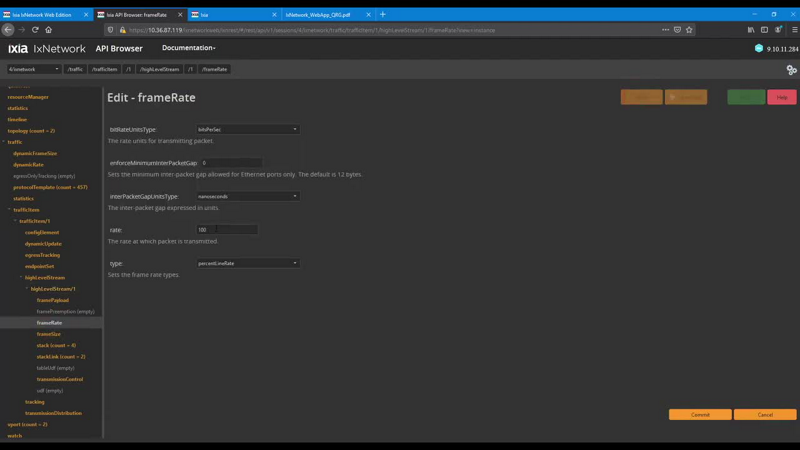The height and width of the screenshot is (450, 800).
Task: Click the /highLevelStream breadcrumb
Action: [x=160, y=69]
